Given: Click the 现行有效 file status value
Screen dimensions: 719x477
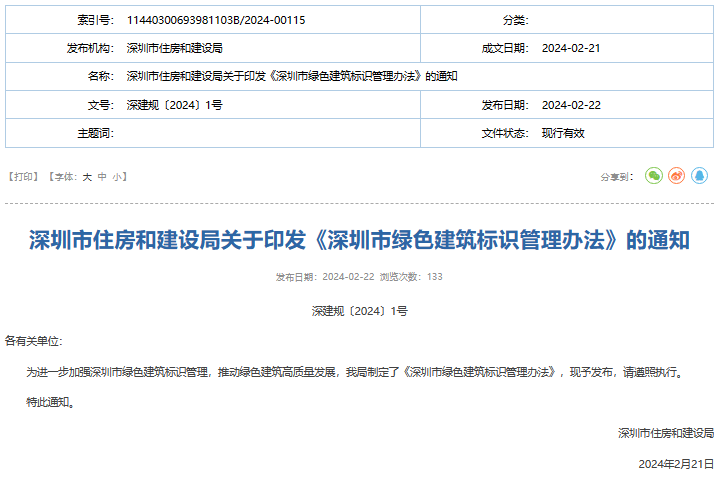Looking at the screenshot, I should click(563, 133).
